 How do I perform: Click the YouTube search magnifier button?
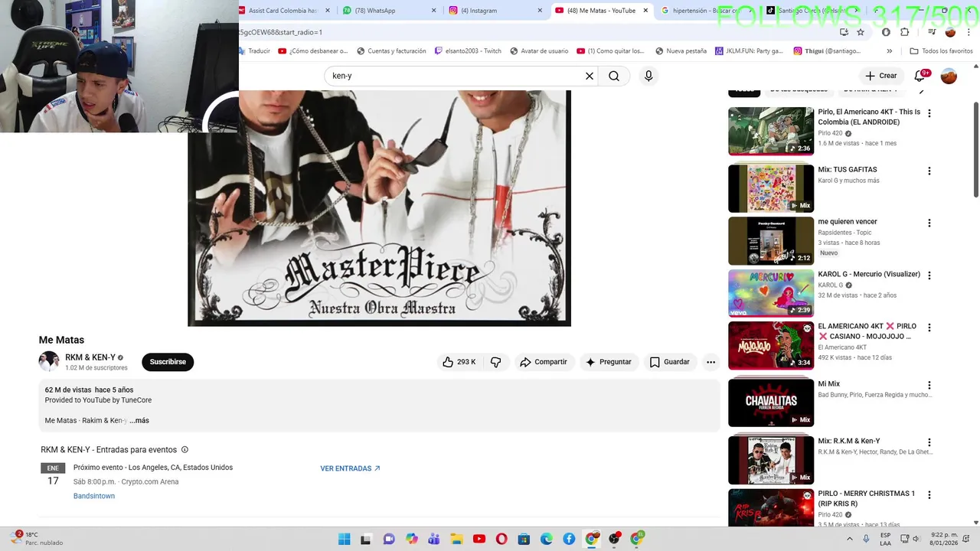614,76
